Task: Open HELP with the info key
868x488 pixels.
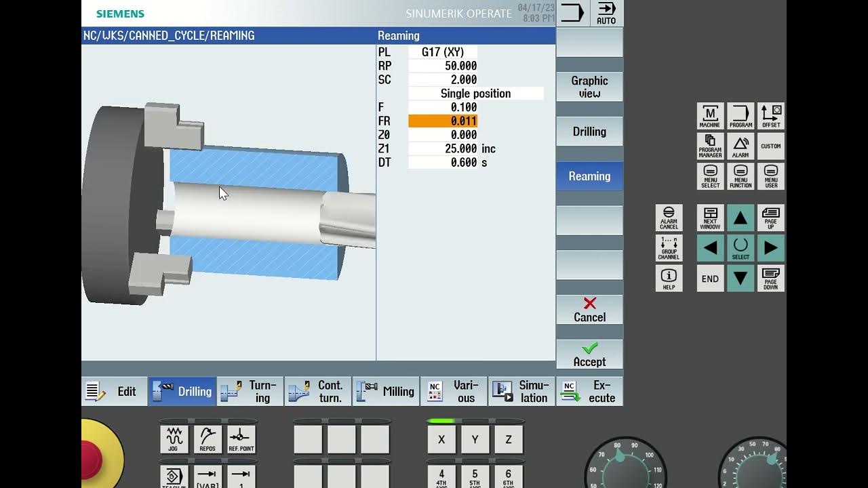Action: tap(669, 278)
